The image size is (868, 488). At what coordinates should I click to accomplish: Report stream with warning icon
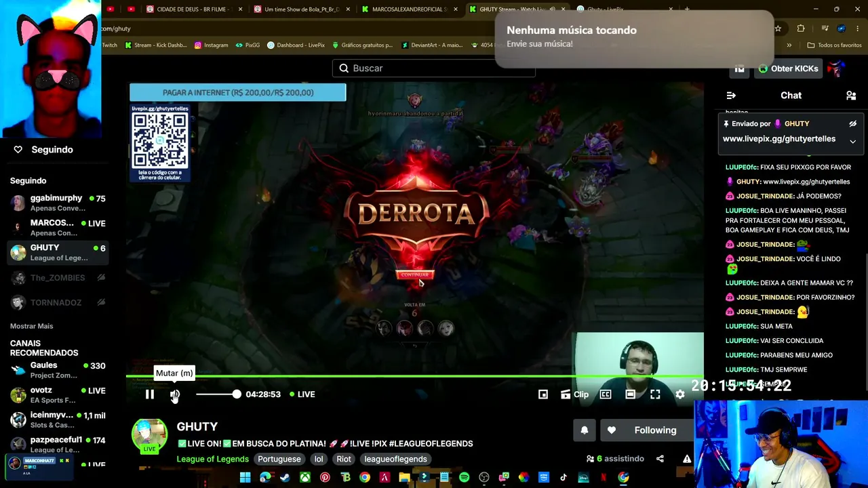click(x=687, y=459)
